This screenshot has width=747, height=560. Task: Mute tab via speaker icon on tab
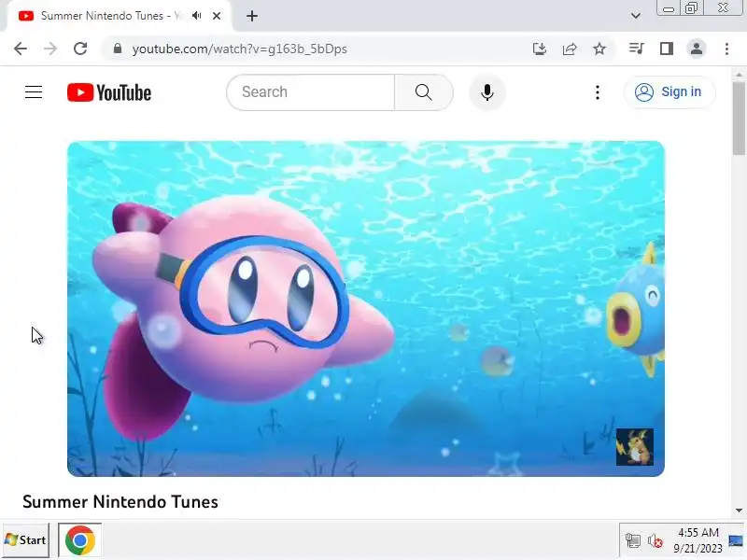pos(197,16)
